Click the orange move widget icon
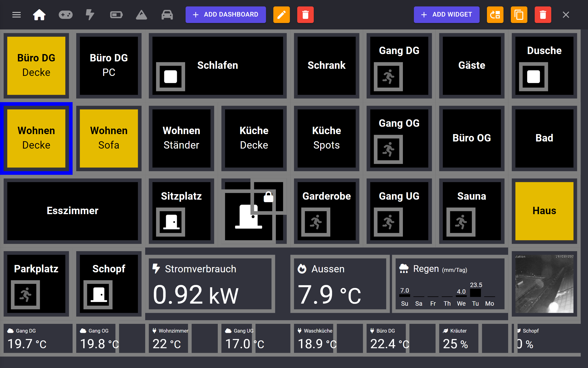The image size is (588, 368). coord(495,14)
